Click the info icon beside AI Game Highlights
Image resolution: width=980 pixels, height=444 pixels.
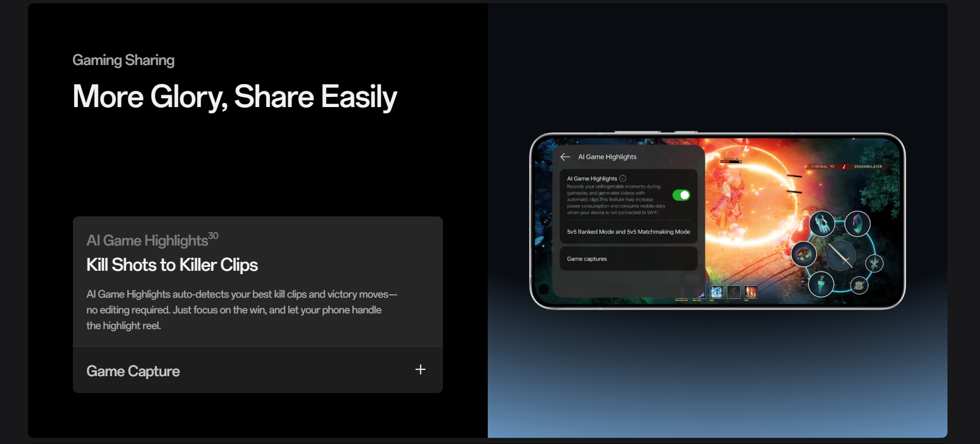(622, 178)
